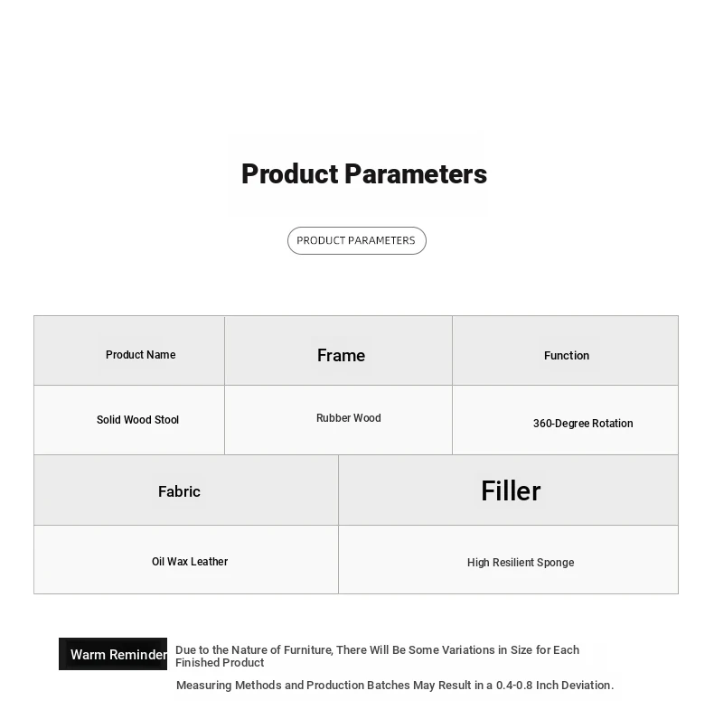Click the Oil Wax Leather cell

coord(189,562)
